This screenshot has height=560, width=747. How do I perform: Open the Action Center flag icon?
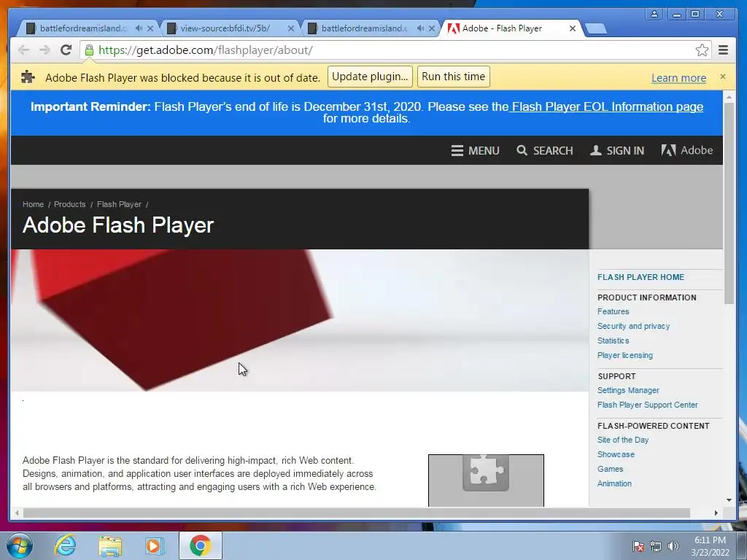(x=638, y=546)
